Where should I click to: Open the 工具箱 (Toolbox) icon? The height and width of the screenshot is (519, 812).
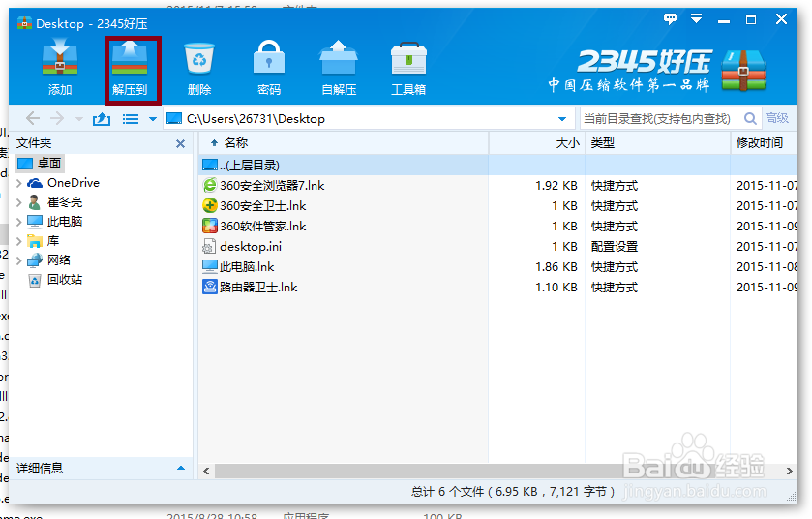tap(408, 58)
